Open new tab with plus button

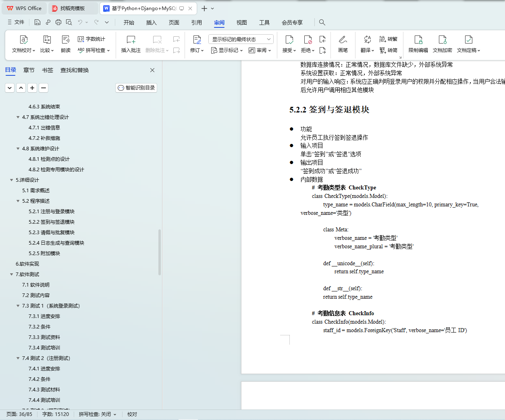204,8
